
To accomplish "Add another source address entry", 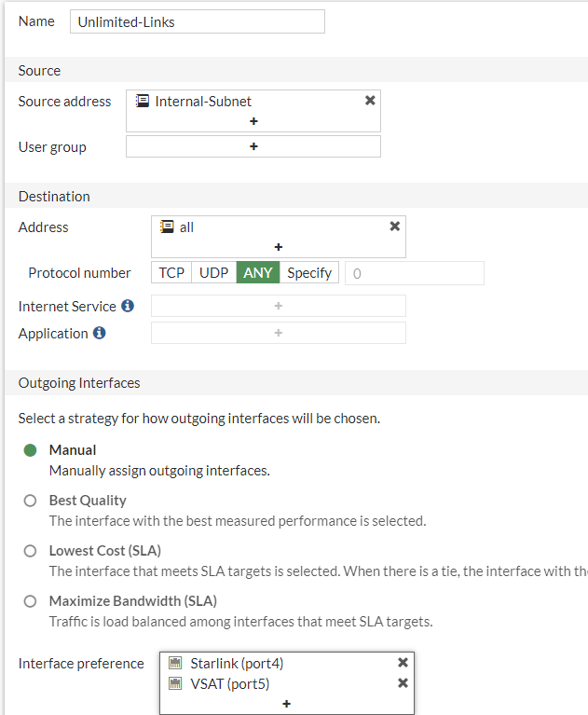I will (x=253, y=121).
